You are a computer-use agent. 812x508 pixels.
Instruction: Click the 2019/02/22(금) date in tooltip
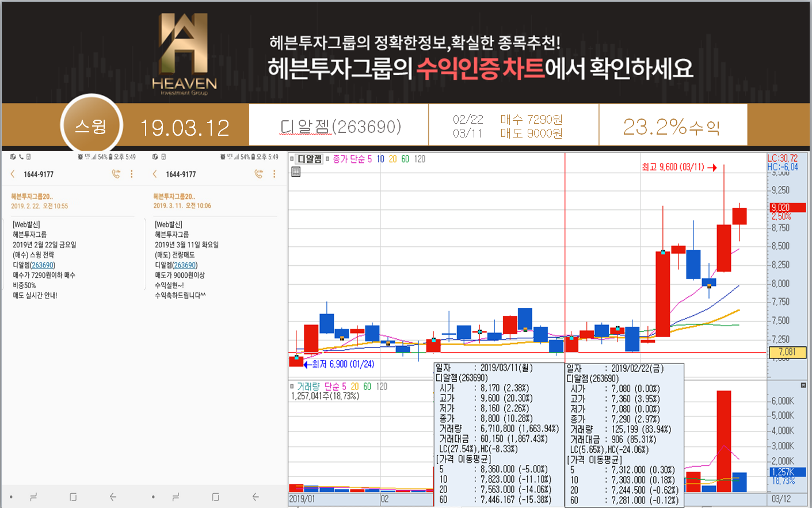pos(637,368)
